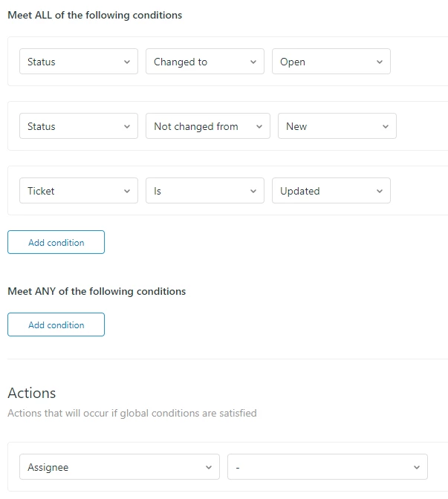Expand the empty '-' assignee value dropdown
The image size is (448, 499).
tap(327, 467)
